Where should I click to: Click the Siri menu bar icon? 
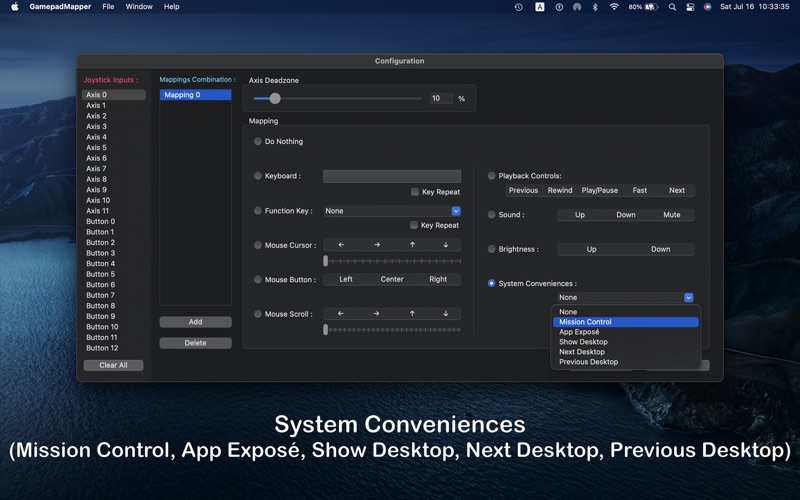click(x=707, y=7)
